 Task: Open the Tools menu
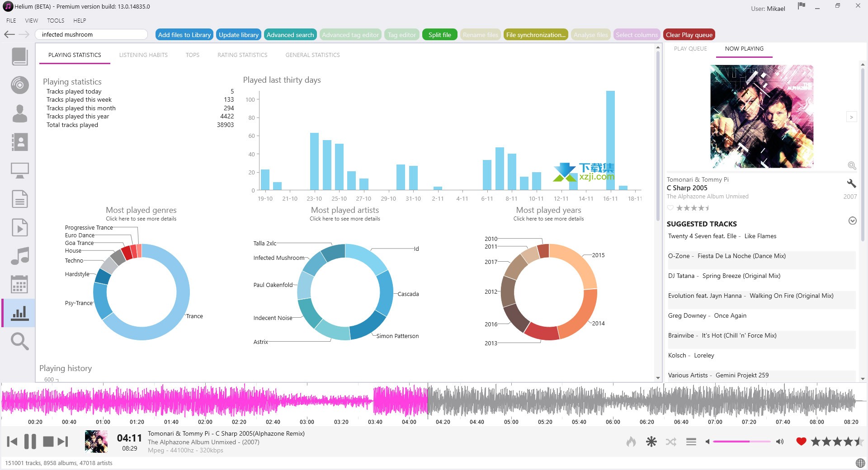pyautogui.click(x=56, y=20)
